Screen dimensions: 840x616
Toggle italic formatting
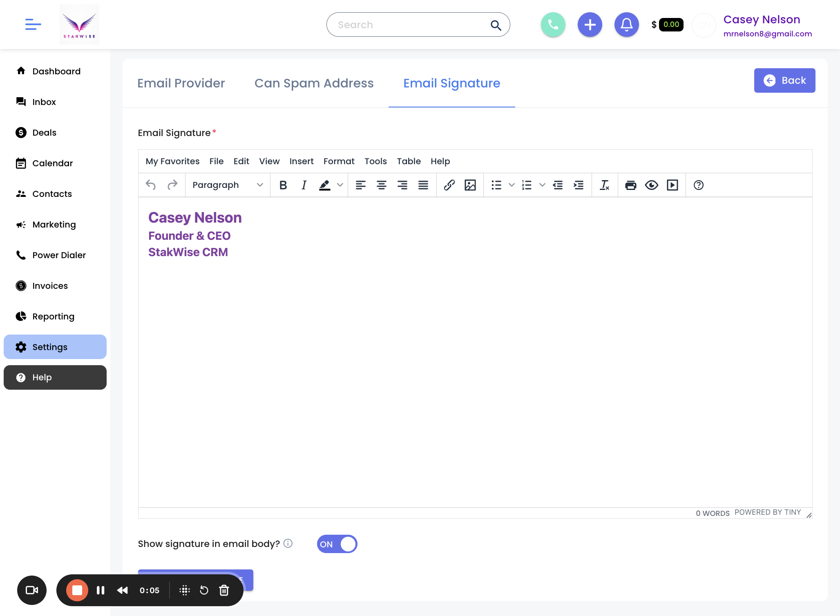tap(304, 185)
